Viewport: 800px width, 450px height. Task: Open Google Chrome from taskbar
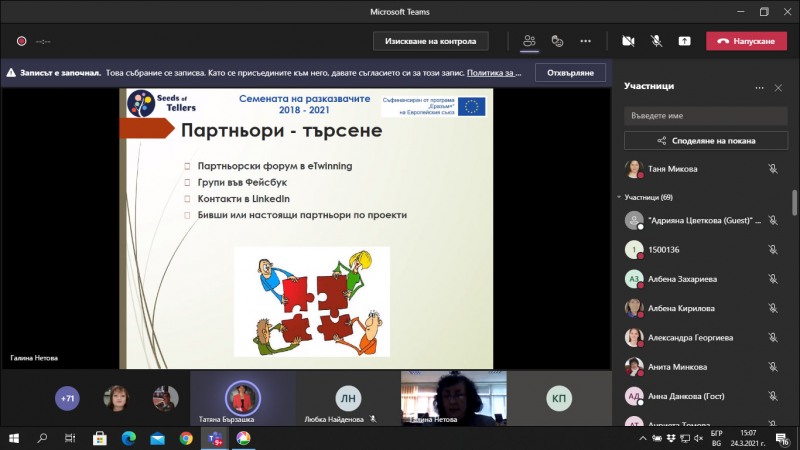[x=186, y=438]
